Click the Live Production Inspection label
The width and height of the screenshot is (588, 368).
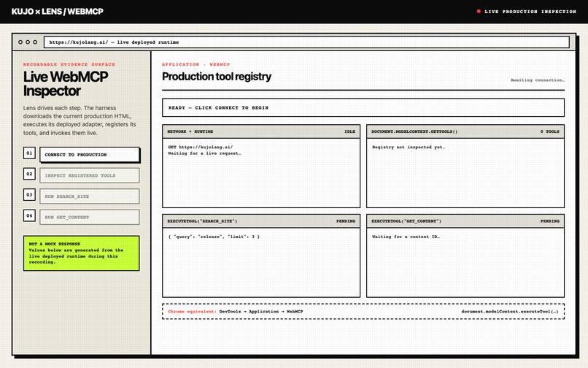tap(530, 12)
